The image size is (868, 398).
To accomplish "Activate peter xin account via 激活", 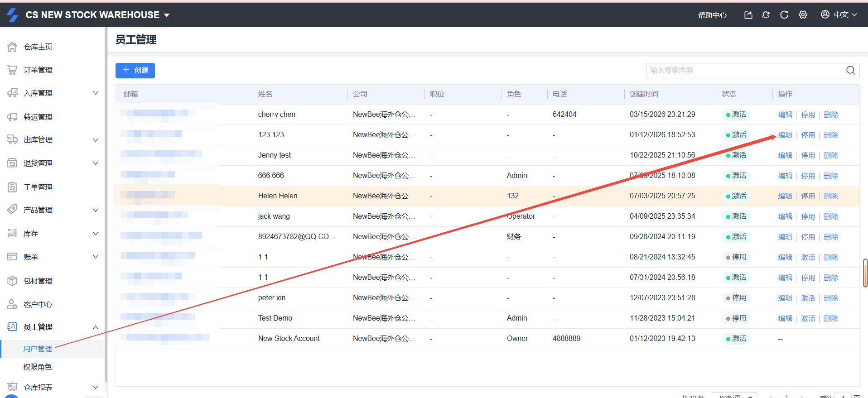I will point(808,298).
